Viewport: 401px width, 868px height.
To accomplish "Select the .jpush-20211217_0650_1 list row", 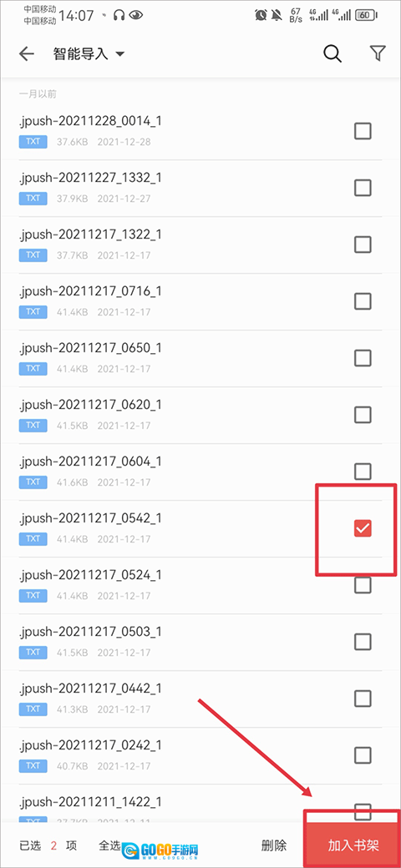I will (200, 358).
